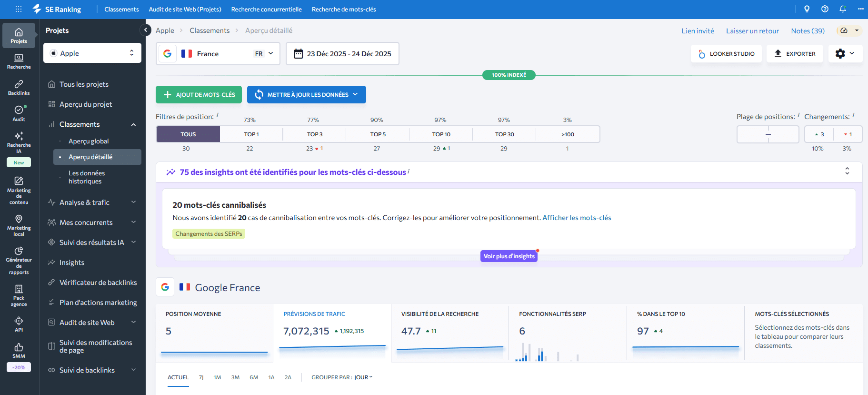
Task: Switch chart period to 3M tab
Action: coord(235,377)
